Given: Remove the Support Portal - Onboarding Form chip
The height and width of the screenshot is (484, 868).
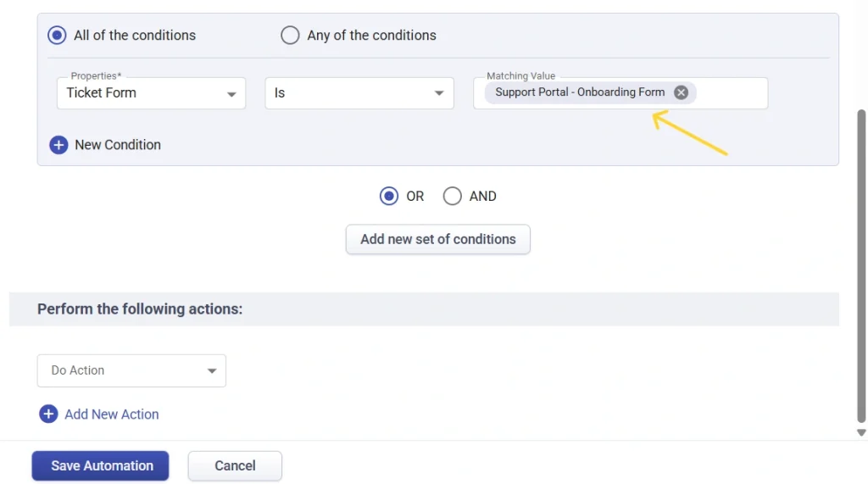Looking at the screenshot, I should pos(681,92).
